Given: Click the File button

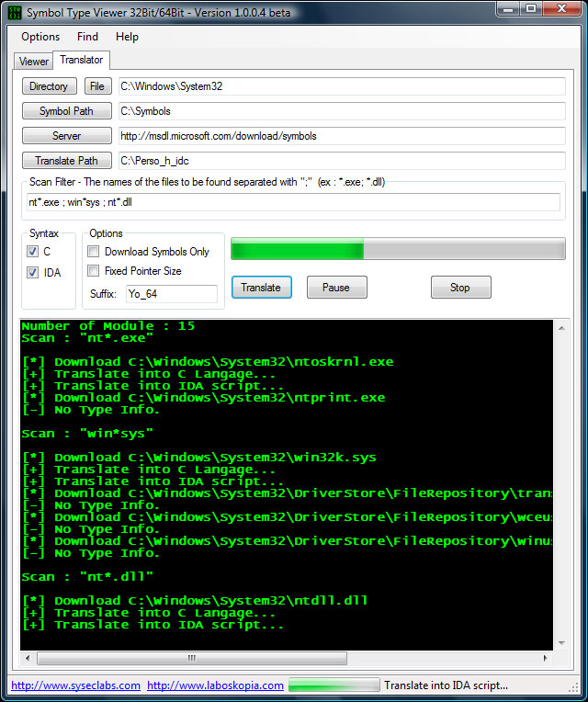Looking at the screenshot, I should [x=97, y=86].
